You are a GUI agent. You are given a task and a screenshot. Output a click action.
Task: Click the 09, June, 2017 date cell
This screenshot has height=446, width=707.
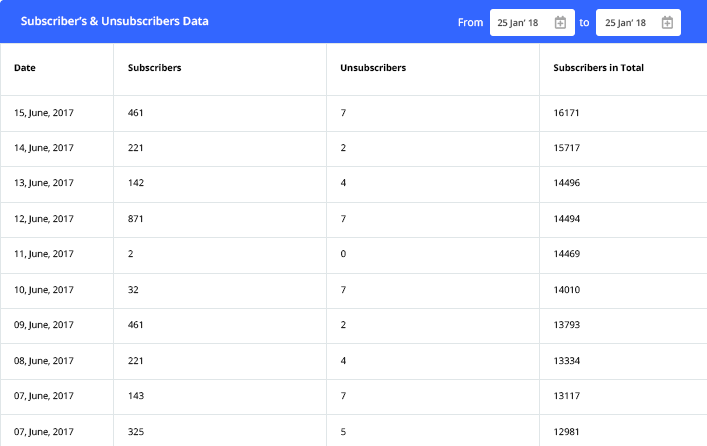pos(44,325)
